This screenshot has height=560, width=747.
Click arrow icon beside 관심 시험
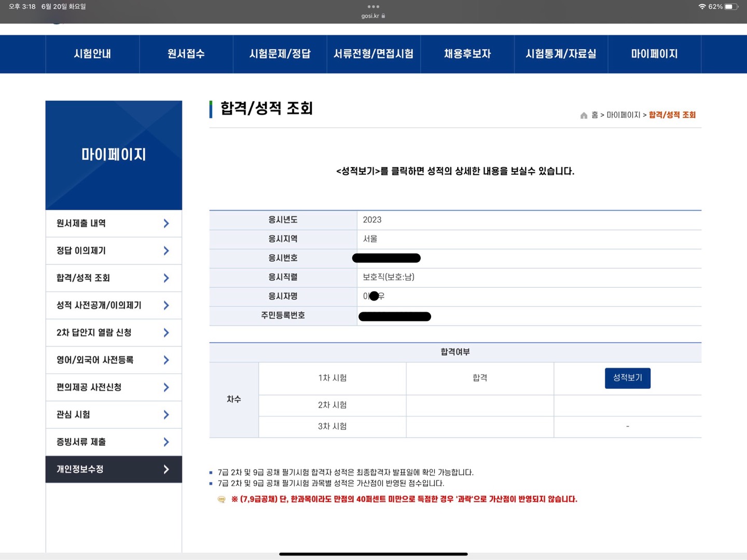coord(166,415)
